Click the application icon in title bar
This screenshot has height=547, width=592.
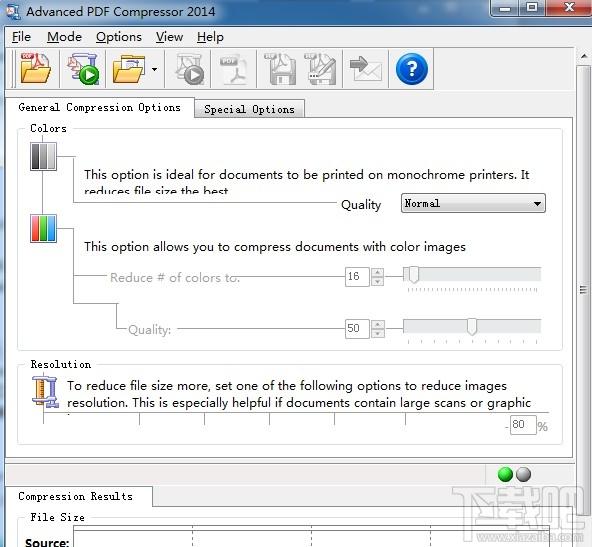click(13, 11)
